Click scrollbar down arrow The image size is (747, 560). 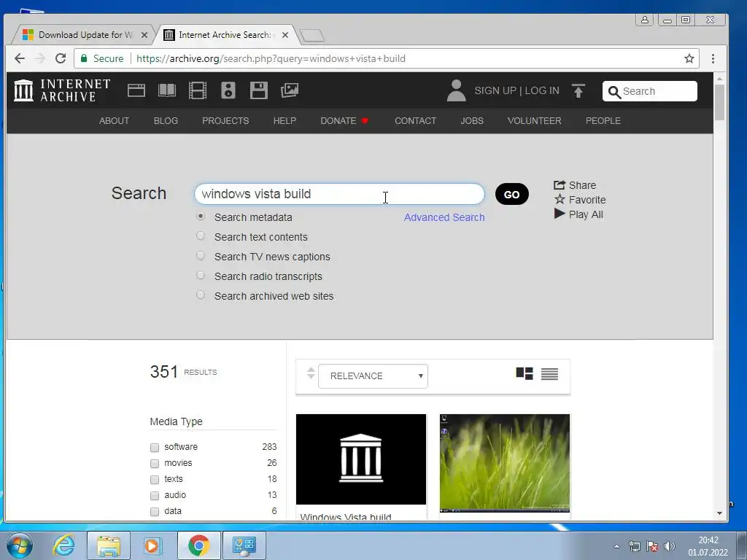(719, 513)
